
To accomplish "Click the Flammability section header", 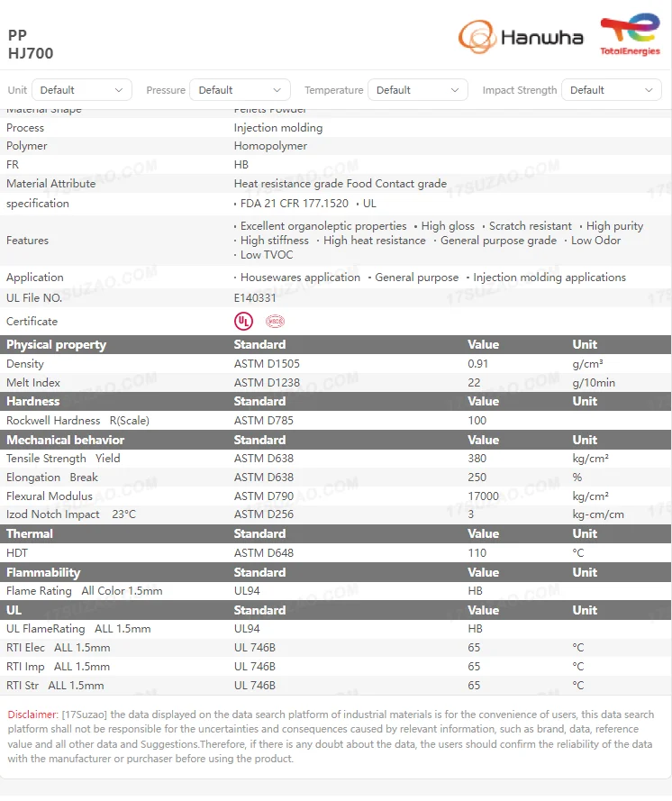I will (x=43, y=572).
